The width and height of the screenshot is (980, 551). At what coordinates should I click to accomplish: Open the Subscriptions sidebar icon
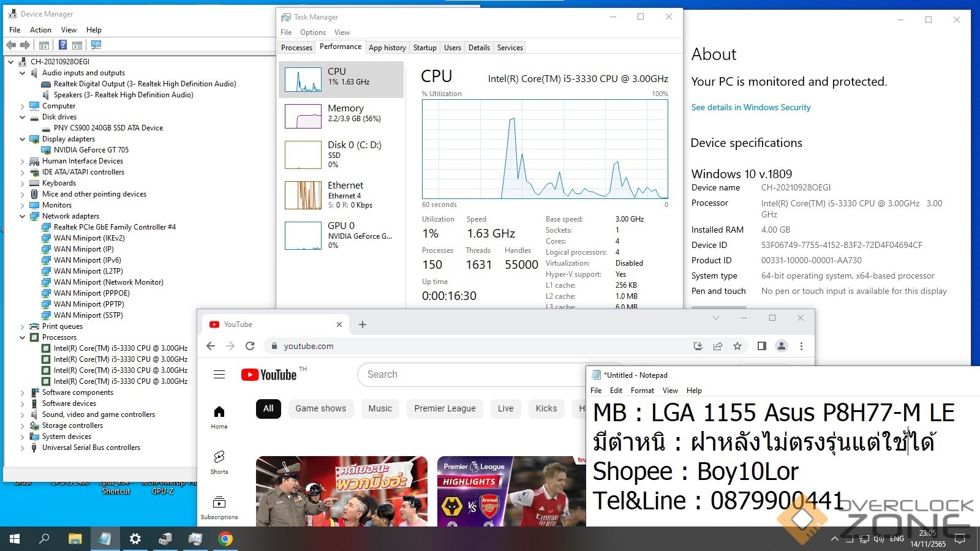coord(219,507)
